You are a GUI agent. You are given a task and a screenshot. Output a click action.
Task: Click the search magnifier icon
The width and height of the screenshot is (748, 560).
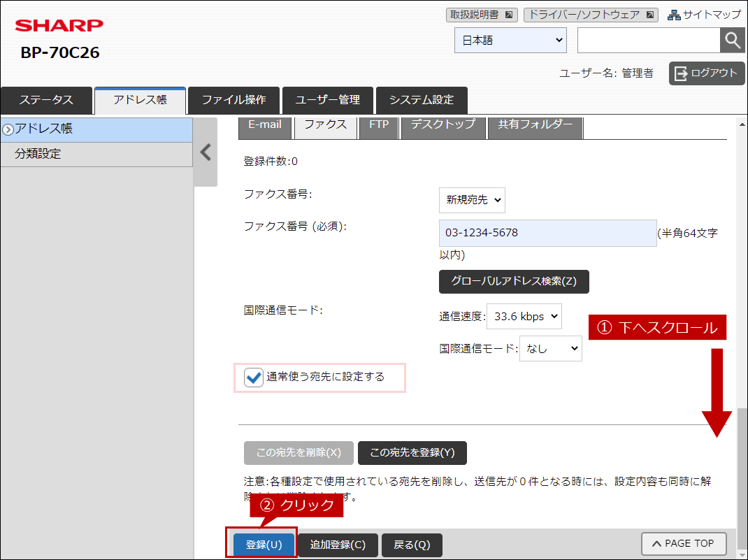(732, 40)
